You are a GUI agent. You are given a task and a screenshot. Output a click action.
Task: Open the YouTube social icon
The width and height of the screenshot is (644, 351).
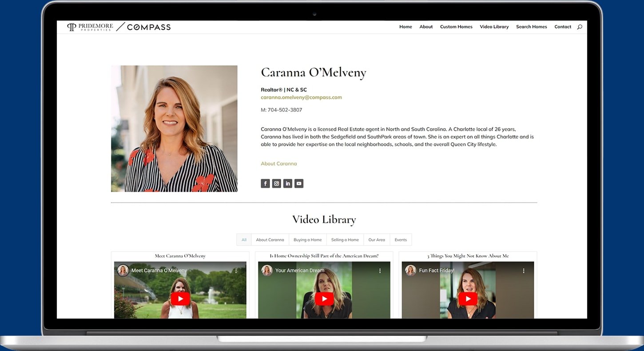click(299, 183)
